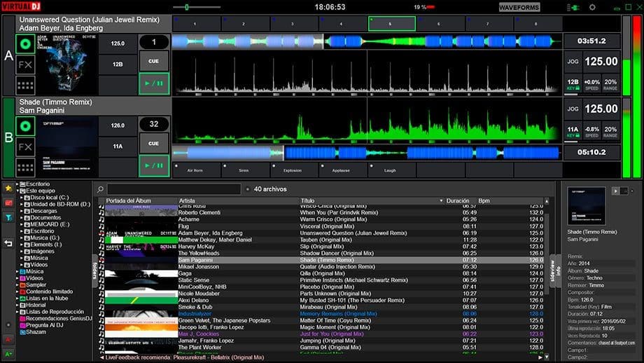Open the FX panel on deck A
Image resolution: width=644 pixels, height=363 pixels.
click(x=25, y=65)
